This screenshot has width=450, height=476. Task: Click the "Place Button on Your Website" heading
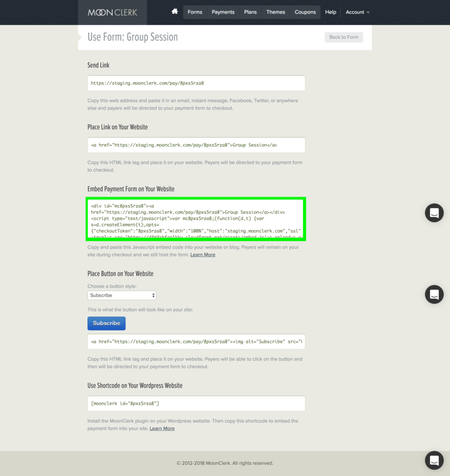120,274
